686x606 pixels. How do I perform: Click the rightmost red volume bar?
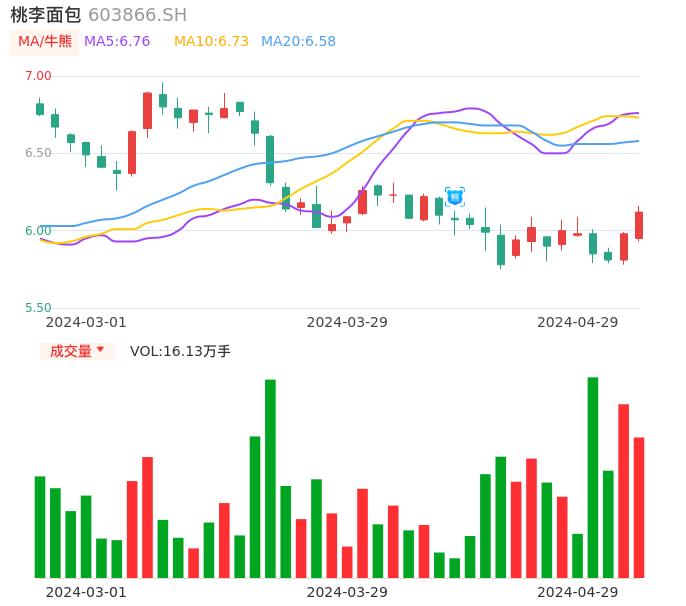click(x=639, y=507)
